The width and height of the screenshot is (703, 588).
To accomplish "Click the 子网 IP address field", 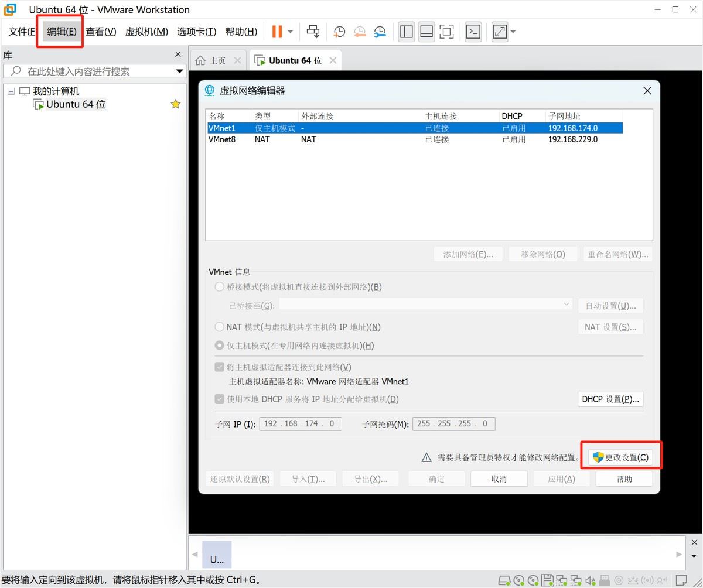I will pyautogui.click(x=300, y=423).
